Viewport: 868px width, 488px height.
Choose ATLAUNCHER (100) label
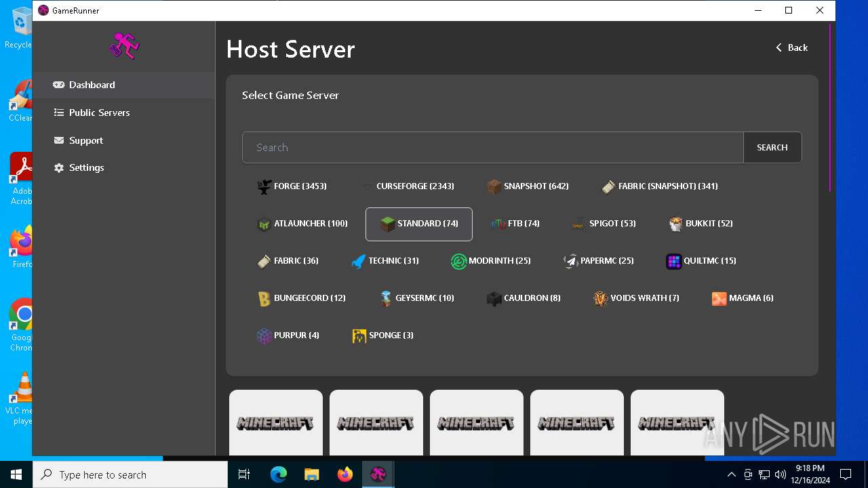pyautogui.click(x=311, y=223)
